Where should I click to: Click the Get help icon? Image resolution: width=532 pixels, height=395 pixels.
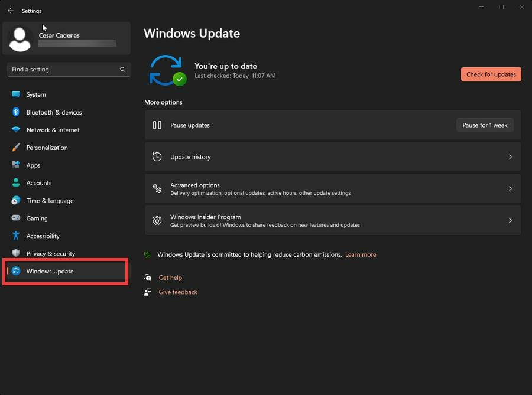[x=148, y=278]
